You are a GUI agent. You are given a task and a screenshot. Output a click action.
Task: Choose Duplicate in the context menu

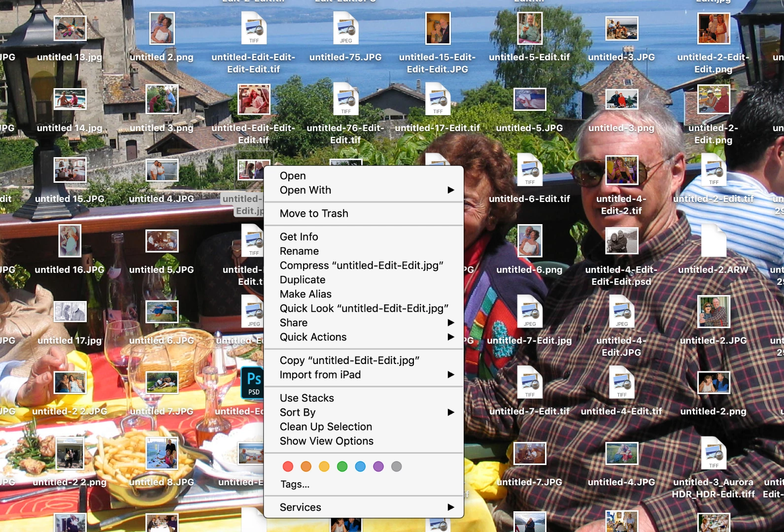click(x=364, y=280)
